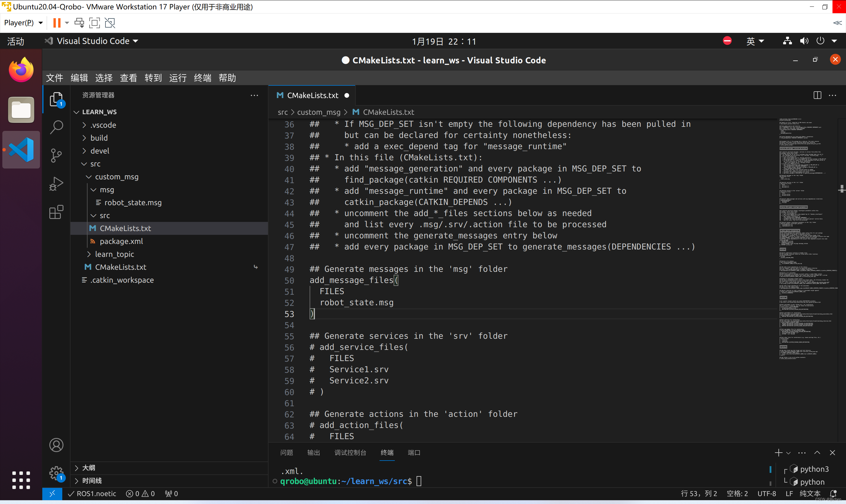Open the volume icon in top bar
This screenshot has height=504, width=846.
coord(804,41)
